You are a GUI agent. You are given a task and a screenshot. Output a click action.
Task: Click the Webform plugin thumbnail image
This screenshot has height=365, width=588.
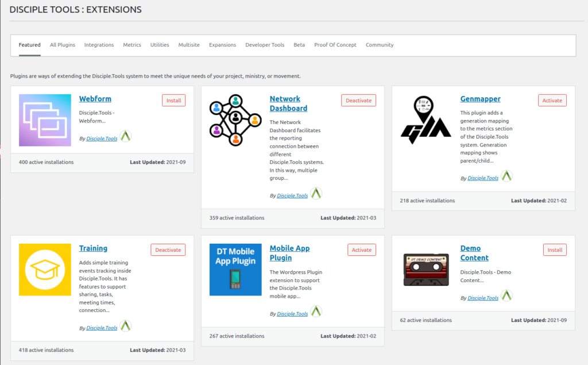[x=45, y=120]
